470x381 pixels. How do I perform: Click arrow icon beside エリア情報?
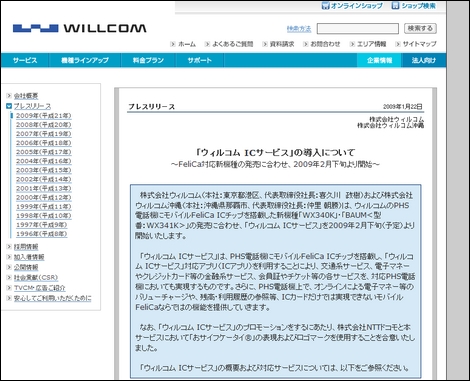352,44
